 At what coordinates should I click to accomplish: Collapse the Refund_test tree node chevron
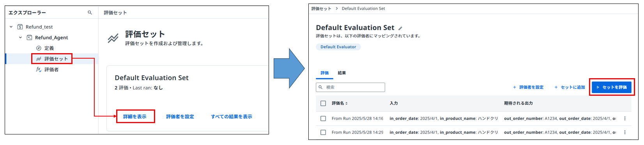11,27
